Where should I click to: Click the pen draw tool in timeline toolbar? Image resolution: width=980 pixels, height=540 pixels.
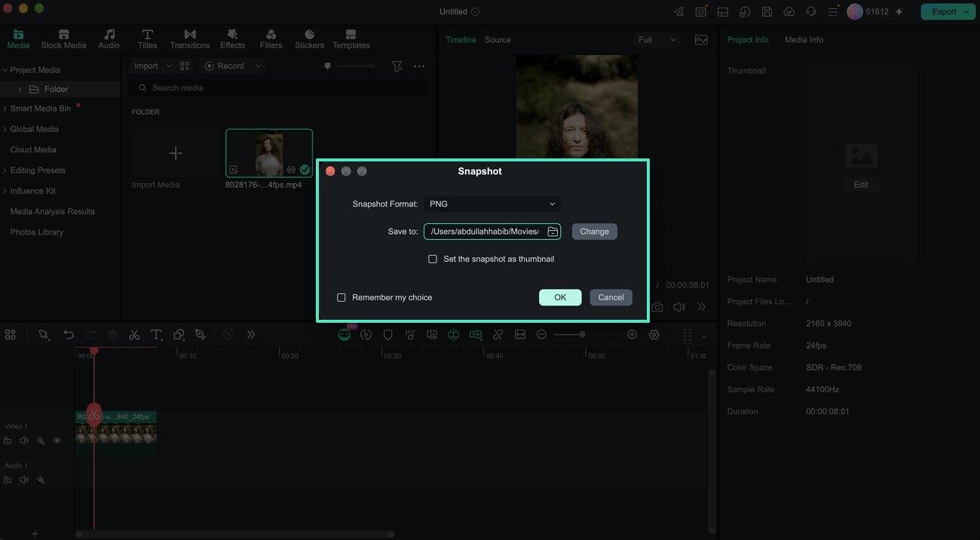pos(201,335)
